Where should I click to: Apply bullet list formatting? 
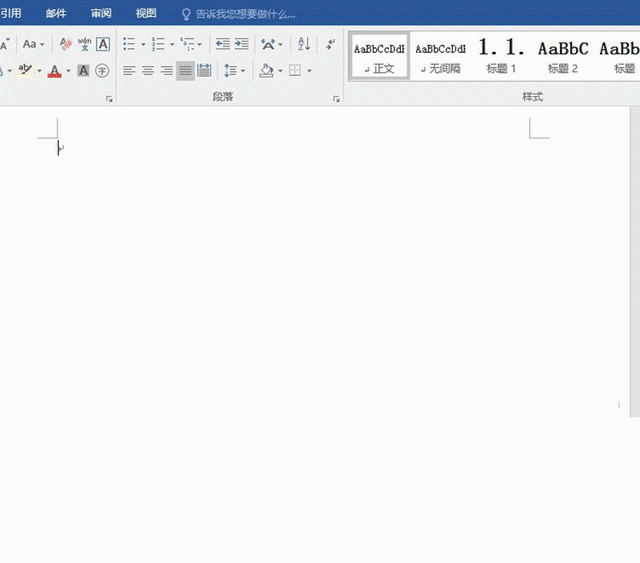point(129,44)
